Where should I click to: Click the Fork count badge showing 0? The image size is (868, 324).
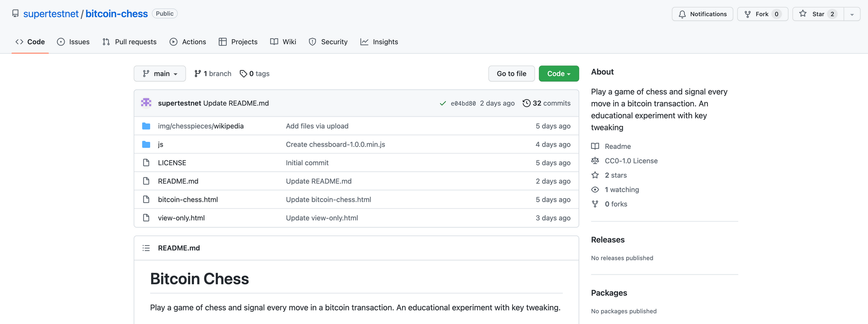click(776, 14)
